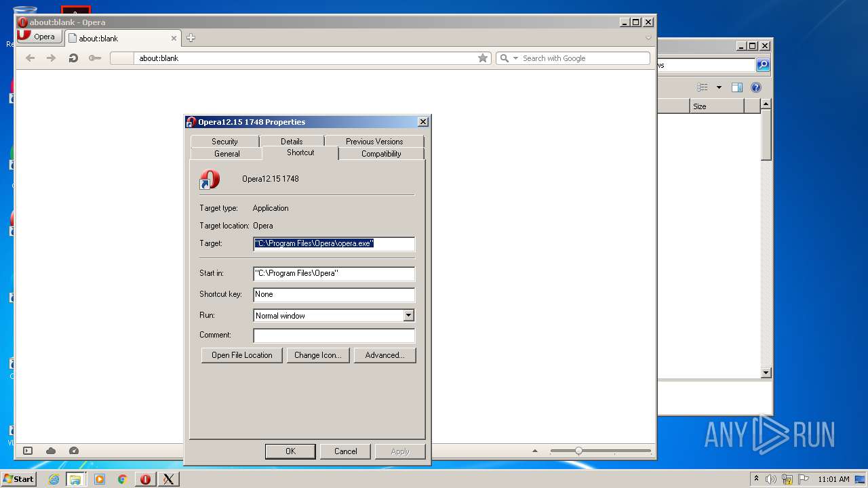868x488 pixels.
Task: Expand the closed tabs arrow in Opera
Action: click(x=648, y=38)
